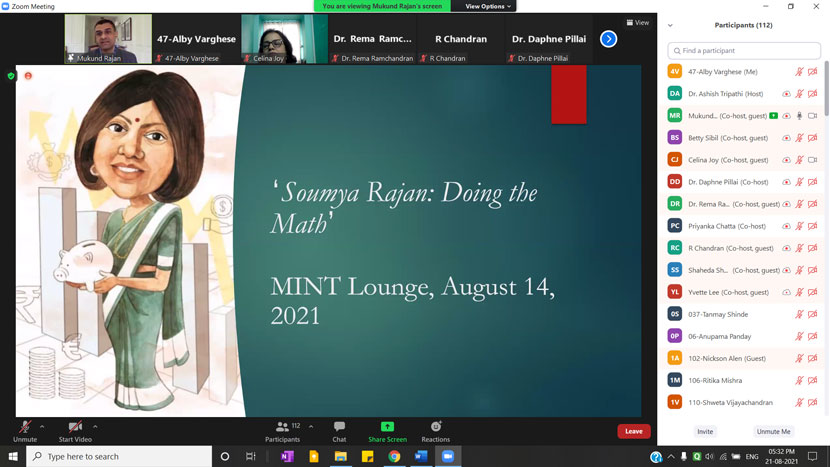
Task: Click muted mic icon for 037-Tanmay Shinde
Action: point(799,314)
